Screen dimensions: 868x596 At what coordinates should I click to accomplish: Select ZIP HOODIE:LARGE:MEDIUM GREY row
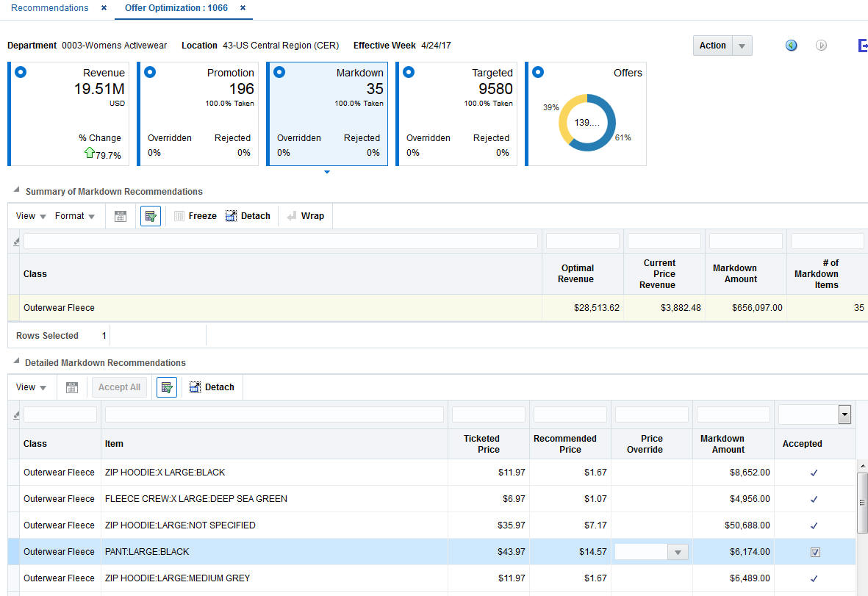[431, 578]
